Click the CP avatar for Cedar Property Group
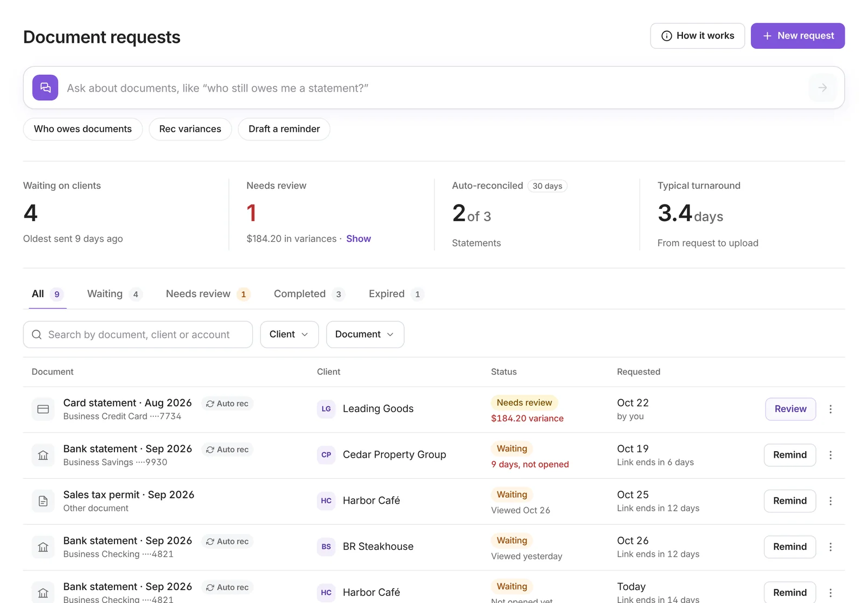The width and height of the screenshot is (868, 603). coord(326,455)
